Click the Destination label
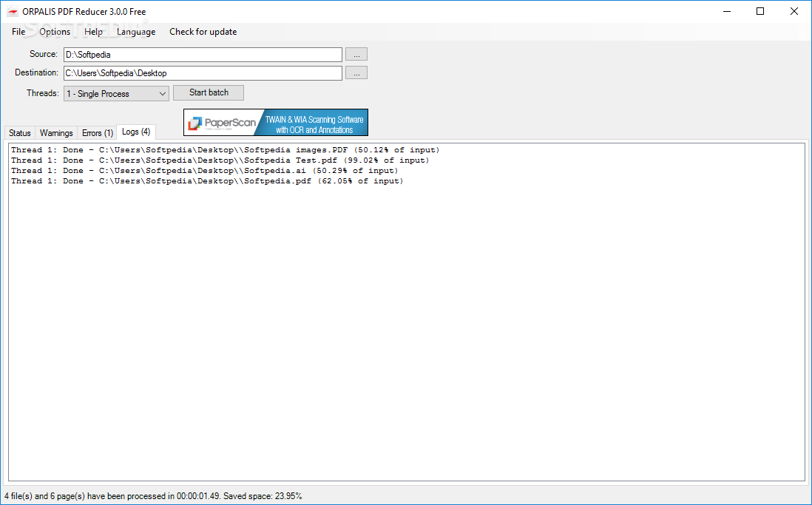This screenshot has height=505, width=812. 36,72
